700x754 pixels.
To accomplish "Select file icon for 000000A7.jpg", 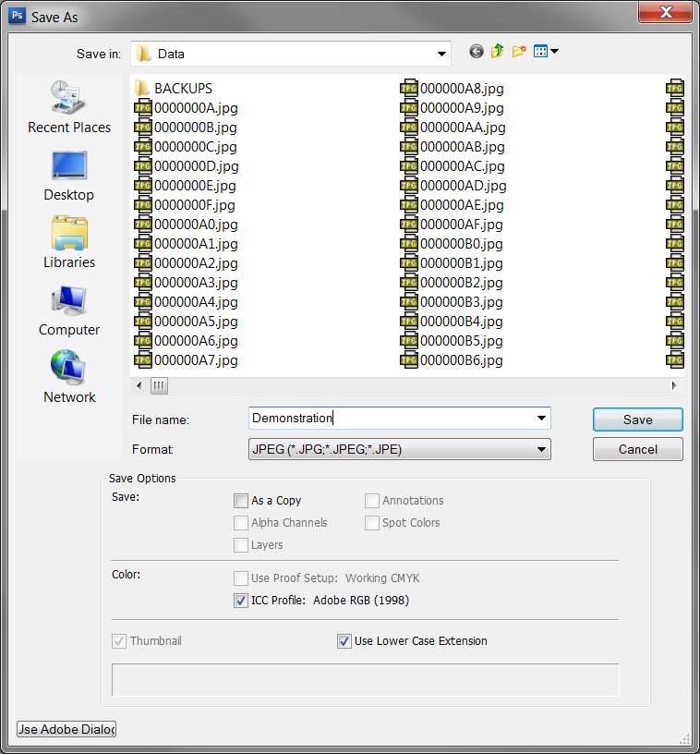I will pos(143,360).
